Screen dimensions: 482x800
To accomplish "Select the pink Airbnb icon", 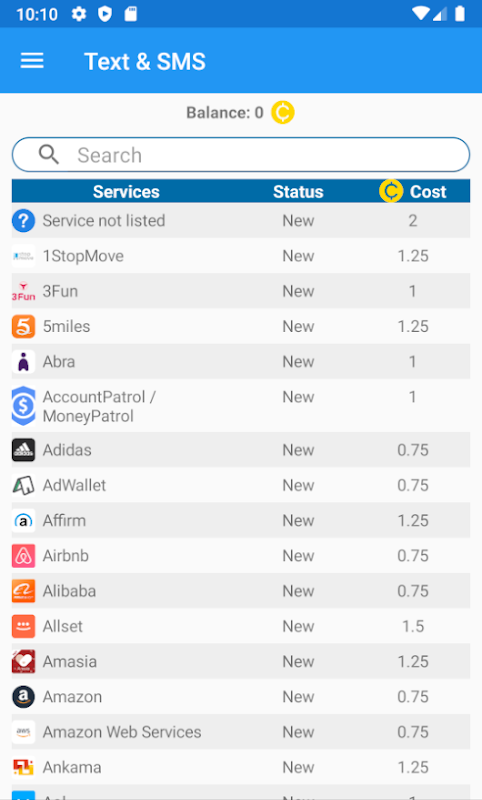I will coord(23,556).
